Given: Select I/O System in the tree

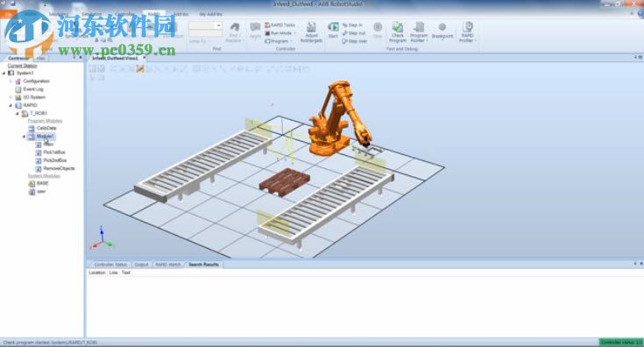Looking at the screenshot, I should coord(34,97).
